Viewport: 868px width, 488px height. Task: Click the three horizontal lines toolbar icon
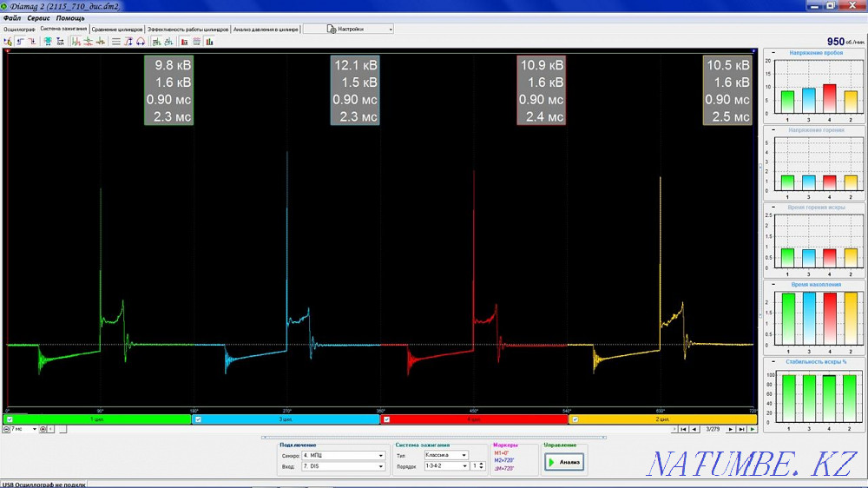tap(116, 41)
